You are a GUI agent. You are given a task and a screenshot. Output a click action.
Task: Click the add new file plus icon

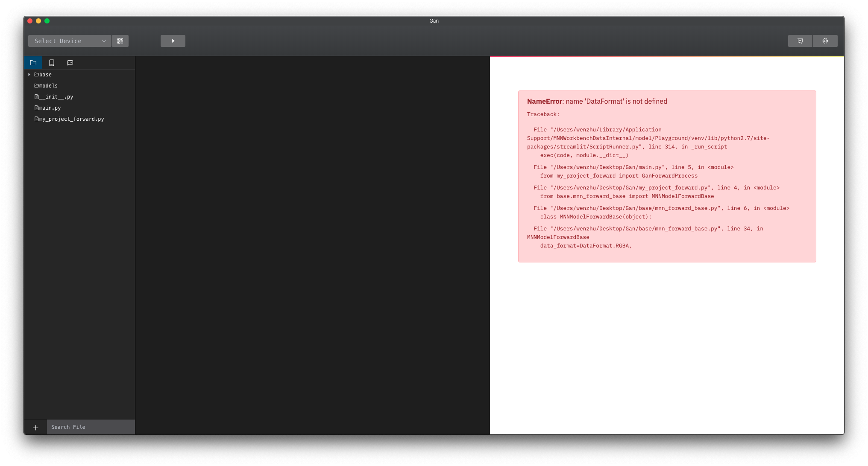tap(35, 427)
